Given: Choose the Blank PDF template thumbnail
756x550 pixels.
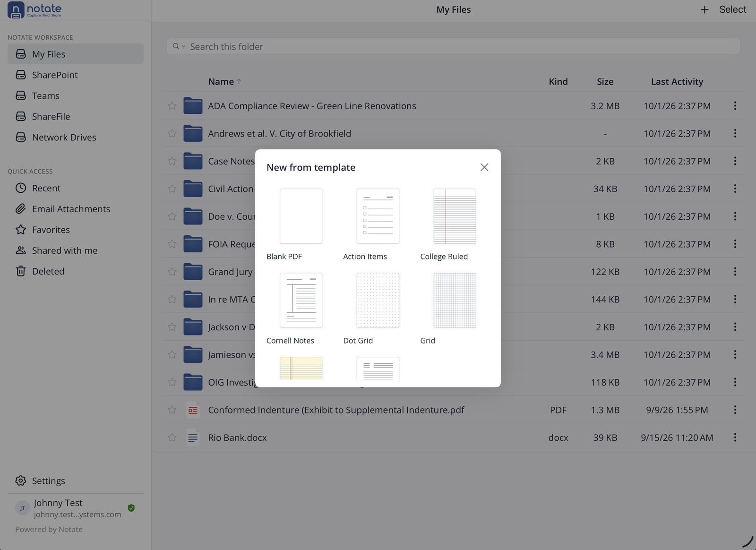Looking at the screenshot, I should 301,216.
